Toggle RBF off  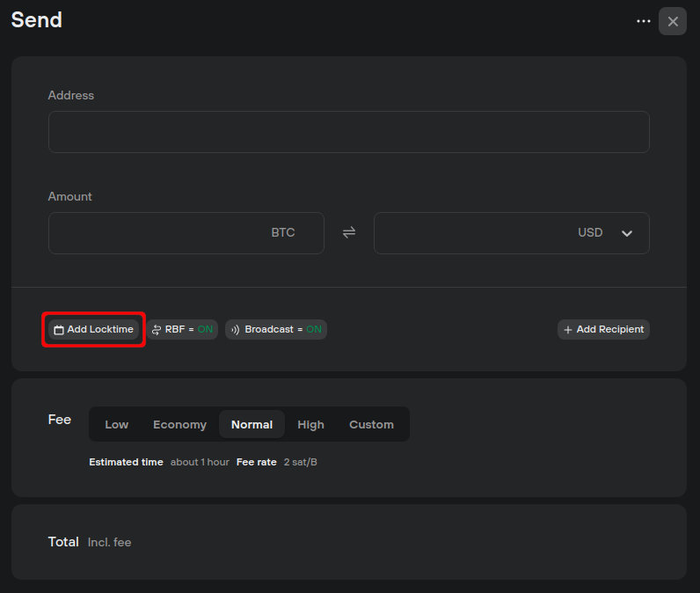pos(182,330)
